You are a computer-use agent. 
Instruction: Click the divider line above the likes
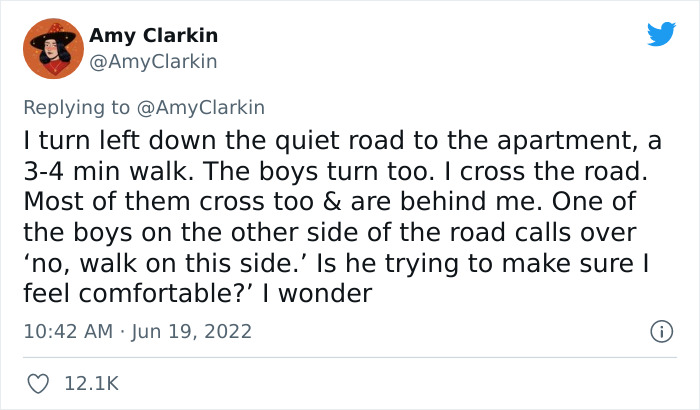point(350,357)
